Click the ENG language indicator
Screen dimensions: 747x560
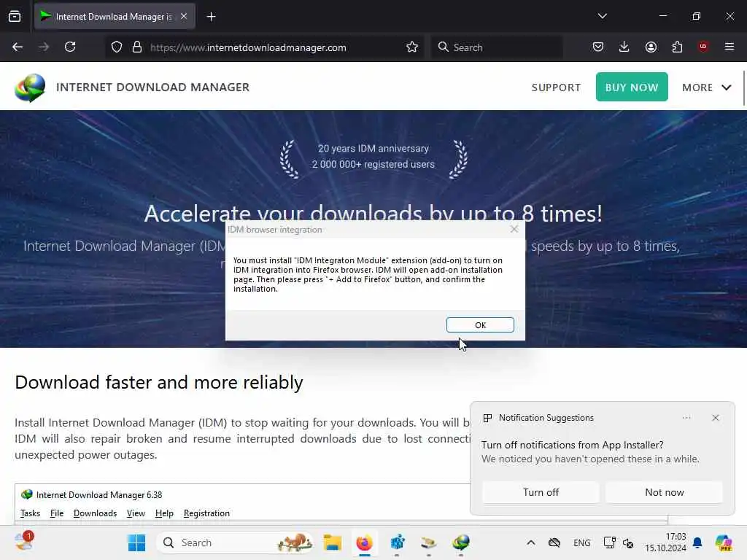581,542
